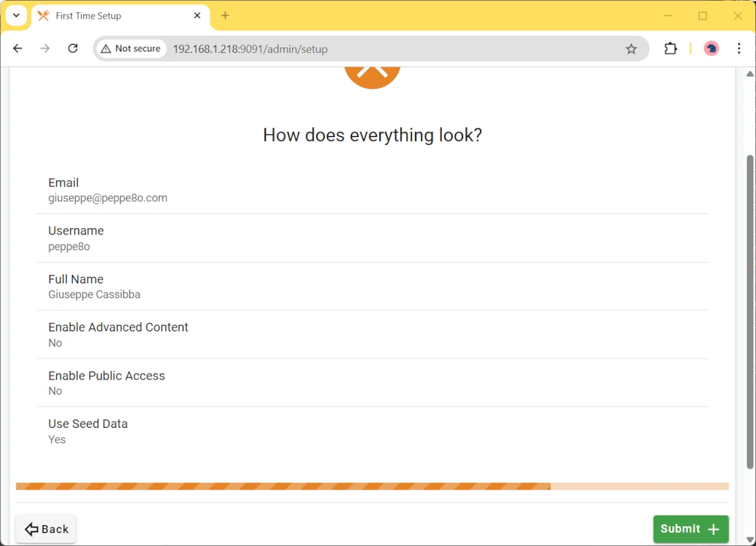Click the page vertical scrollbar thumb

750,312
